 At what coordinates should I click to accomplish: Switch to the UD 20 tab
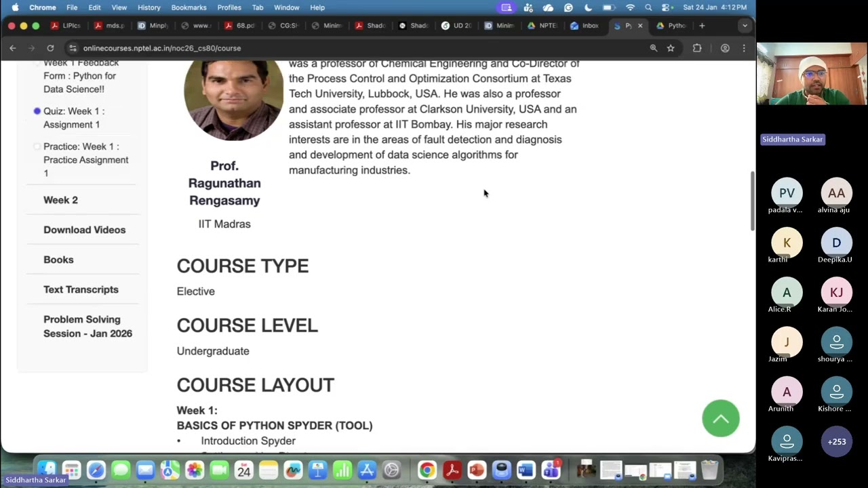[456, 26]
